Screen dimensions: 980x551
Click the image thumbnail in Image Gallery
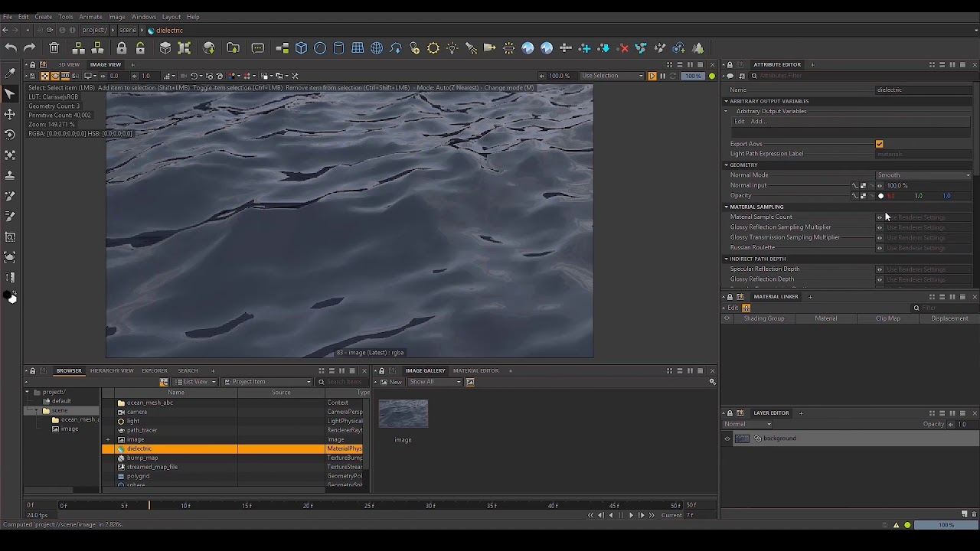pyautogui.click(x=403, y=413)
